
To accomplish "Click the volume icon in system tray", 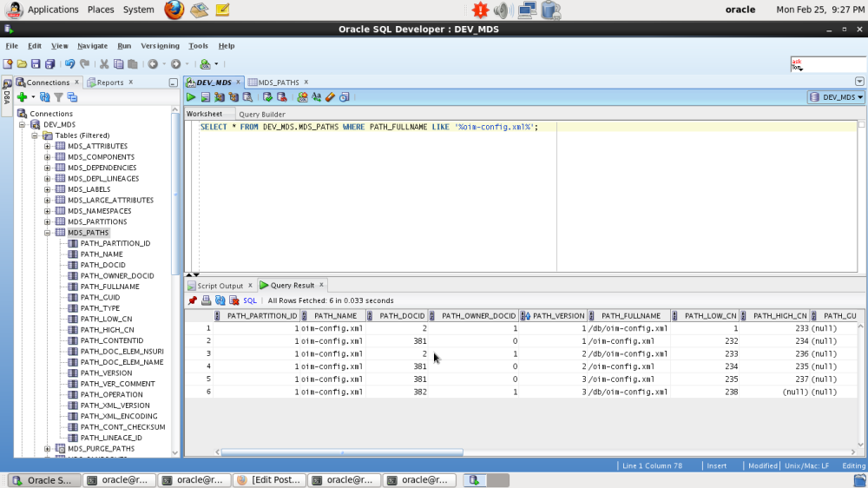I will pyautogui.click(x=503, y=10).
